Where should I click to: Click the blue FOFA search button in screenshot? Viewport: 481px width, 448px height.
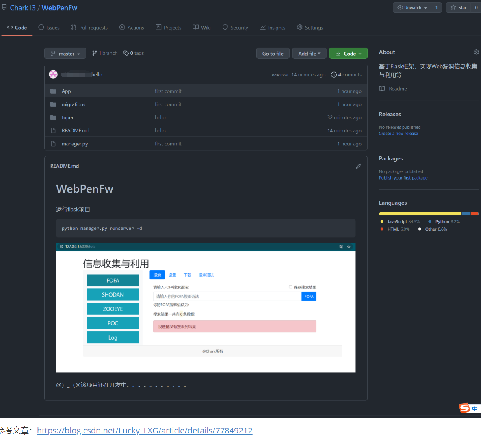[x=309, y=296]
